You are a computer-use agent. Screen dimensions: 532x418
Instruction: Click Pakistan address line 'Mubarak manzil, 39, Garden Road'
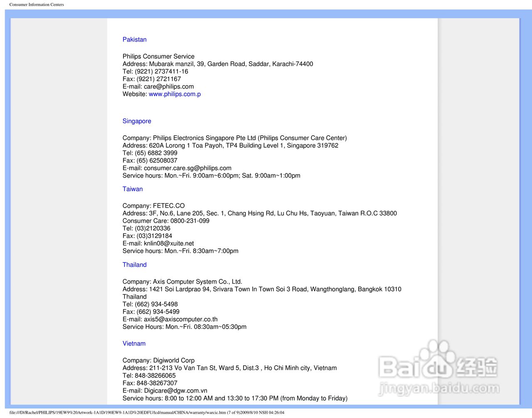[218, 64]
